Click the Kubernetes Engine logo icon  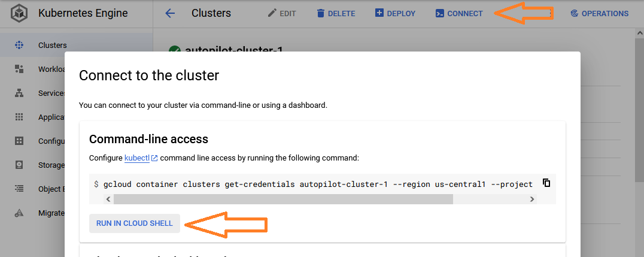(x=19, y=14)
